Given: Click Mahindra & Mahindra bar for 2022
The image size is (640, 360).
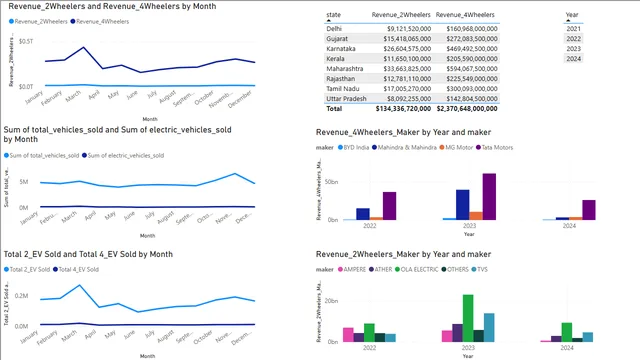Looking at the screenshot, I should 363,214.
